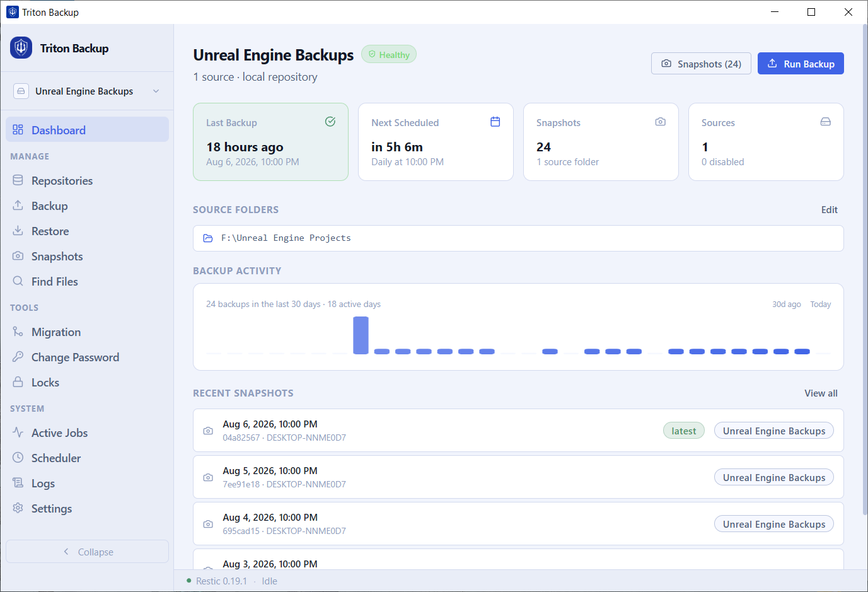Click the drive icon on the Sources card
868x592 pixels.
click(x=826, y=122)
